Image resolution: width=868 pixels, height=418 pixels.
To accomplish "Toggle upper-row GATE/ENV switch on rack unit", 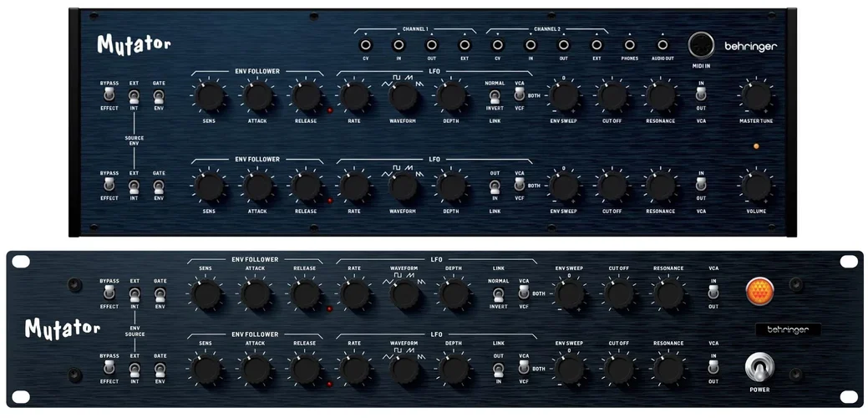I will point(160,293).
